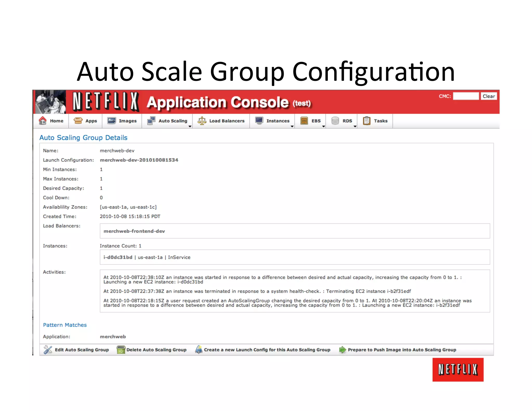Open the Load Balancers menu item
532x411 pixels.
click(x=221, y=121)
